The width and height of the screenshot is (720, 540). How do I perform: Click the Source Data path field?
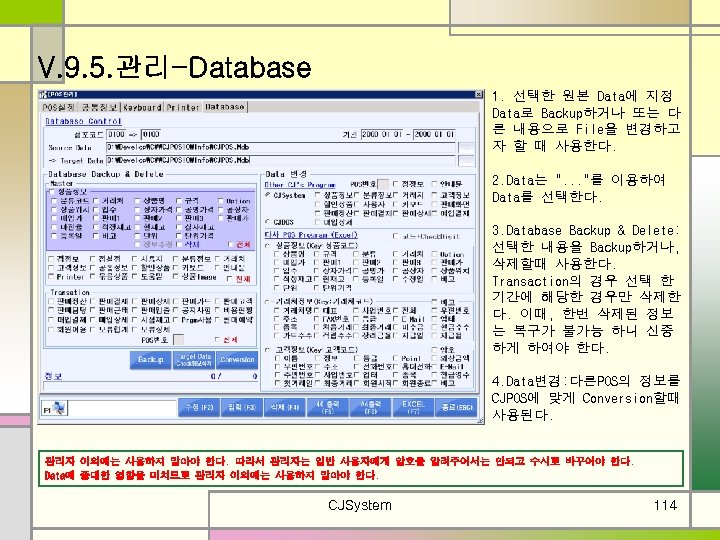point(281,147)
